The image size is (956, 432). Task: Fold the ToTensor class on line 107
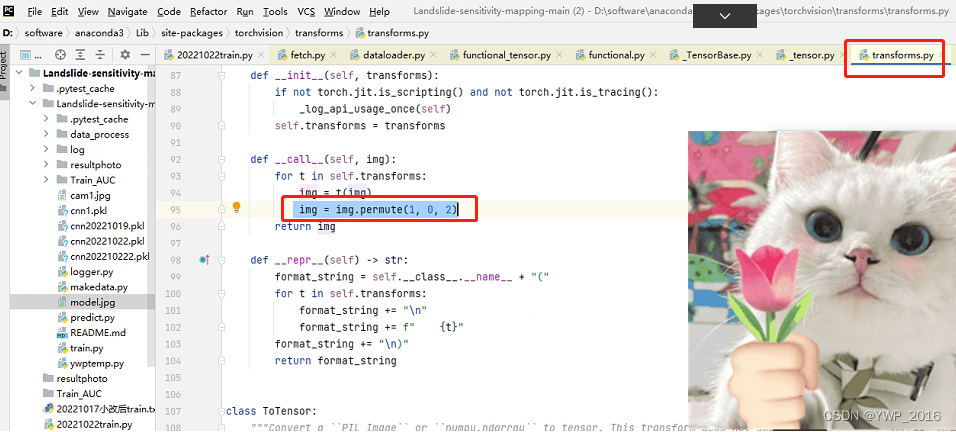pos(223,411)
